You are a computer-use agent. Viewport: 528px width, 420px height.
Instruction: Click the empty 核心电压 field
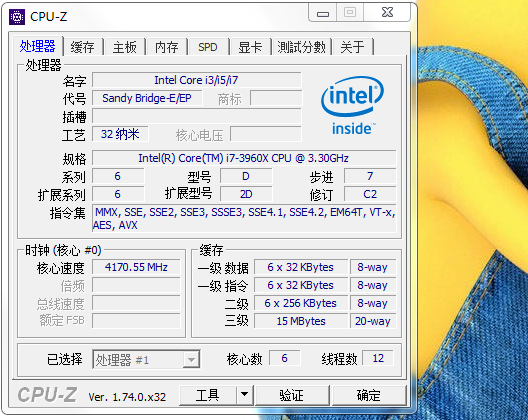266,134
